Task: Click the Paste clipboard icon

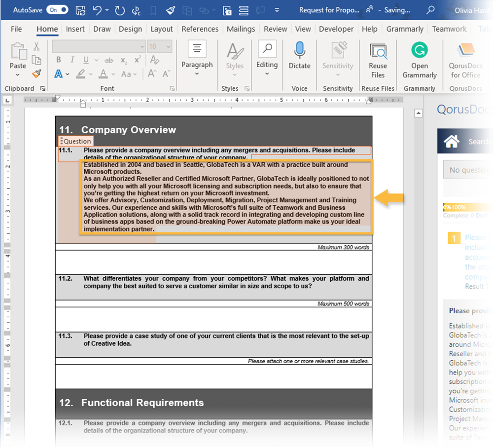Action: click(x=19, y=51)
